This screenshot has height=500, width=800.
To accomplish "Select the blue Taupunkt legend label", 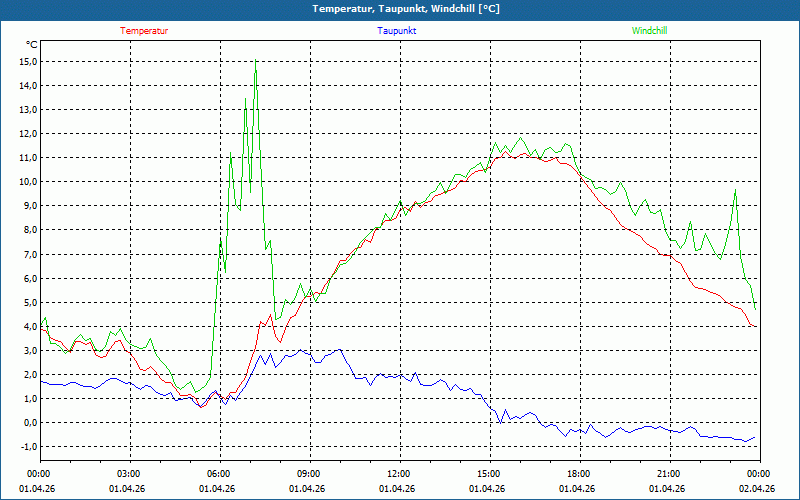I will (397, 31).
